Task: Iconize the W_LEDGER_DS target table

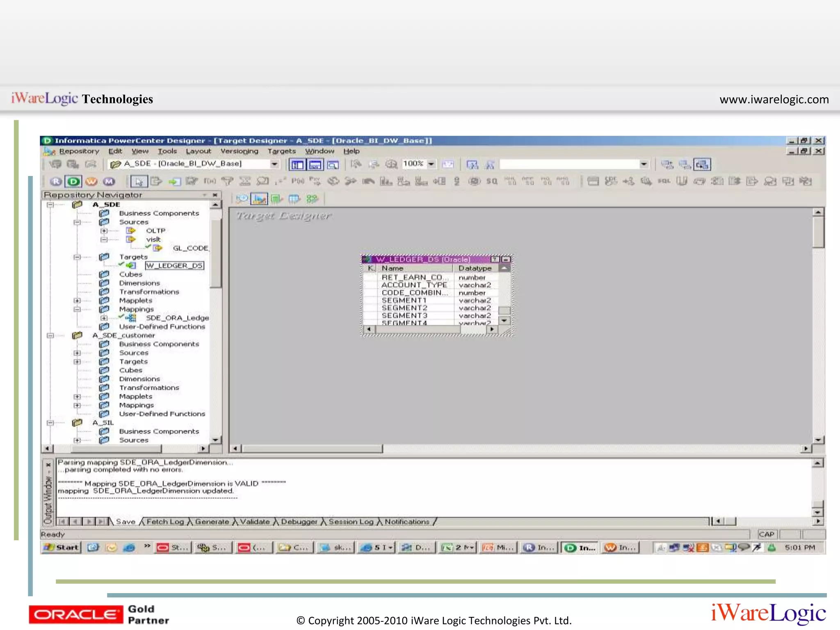Action: tap(506, 259)
